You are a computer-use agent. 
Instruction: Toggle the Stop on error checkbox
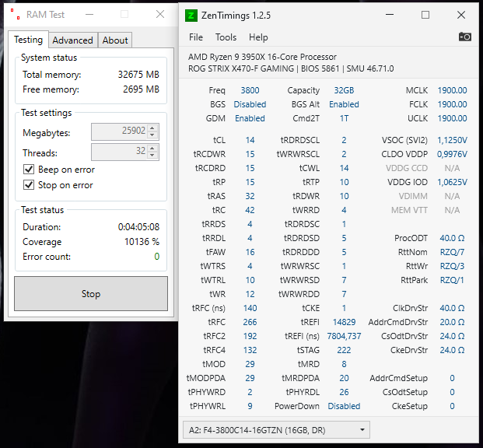[x=29, y=185]
